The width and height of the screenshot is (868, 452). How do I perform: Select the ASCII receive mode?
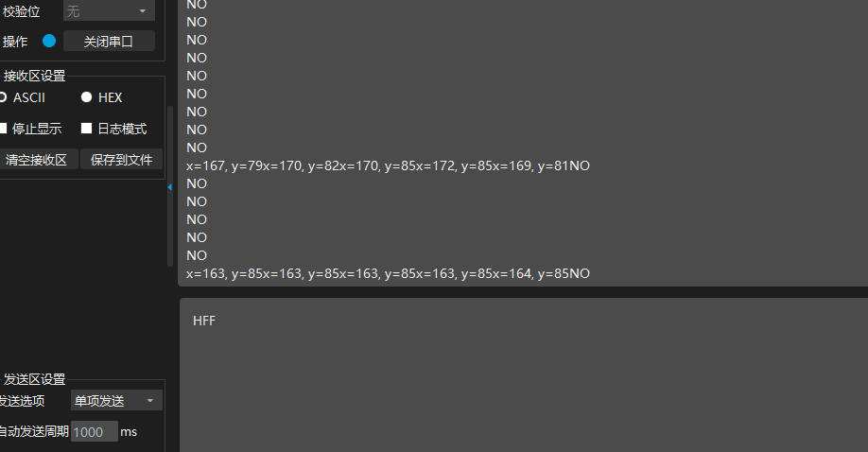4,97
